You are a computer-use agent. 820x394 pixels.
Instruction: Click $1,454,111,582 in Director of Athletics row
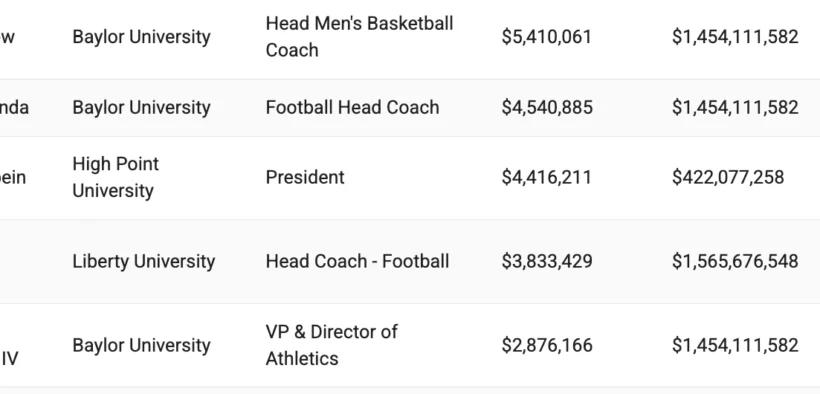tap(735, 345)
